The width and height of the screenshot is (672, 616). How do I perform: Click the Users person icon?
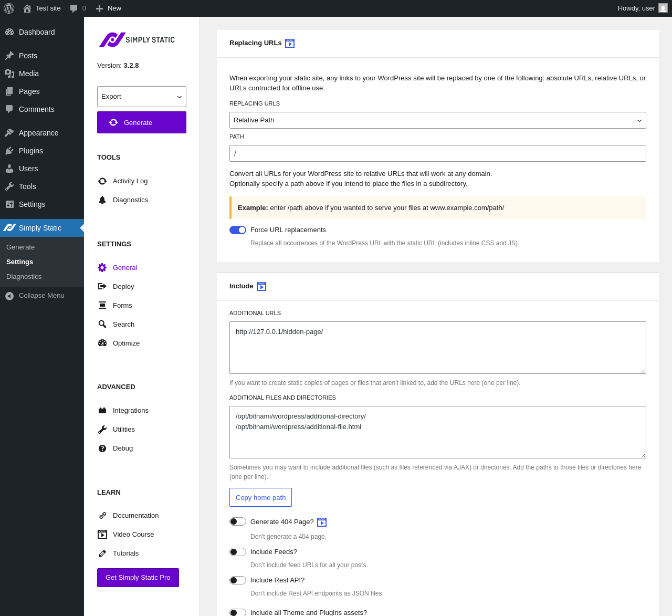pyautogui.click(x=9, y=169)
